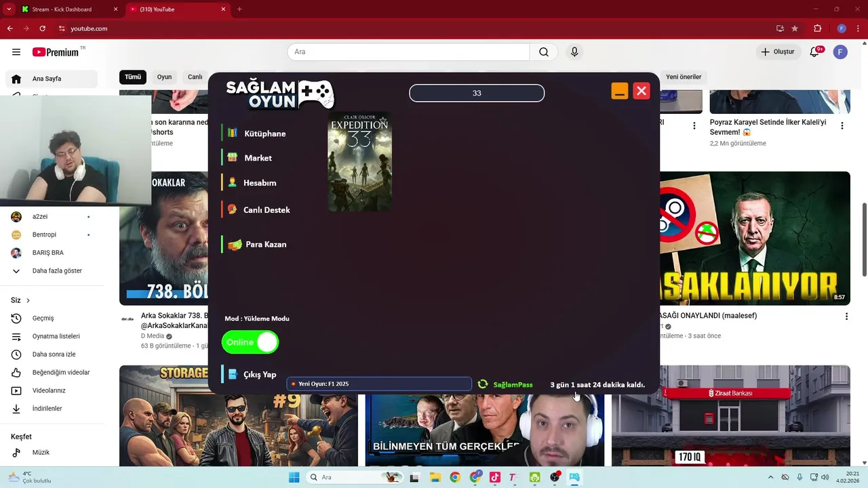The height and width of the screenshot is (488, 868).
Task: Minimize the SağlamOyun window with orange button
Action: 620,91
